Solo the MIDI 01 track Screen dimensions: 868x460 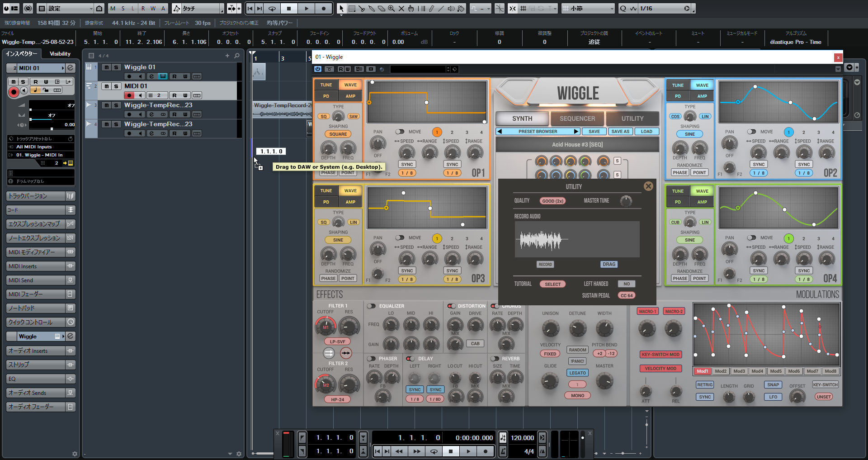tap(116, 86)
